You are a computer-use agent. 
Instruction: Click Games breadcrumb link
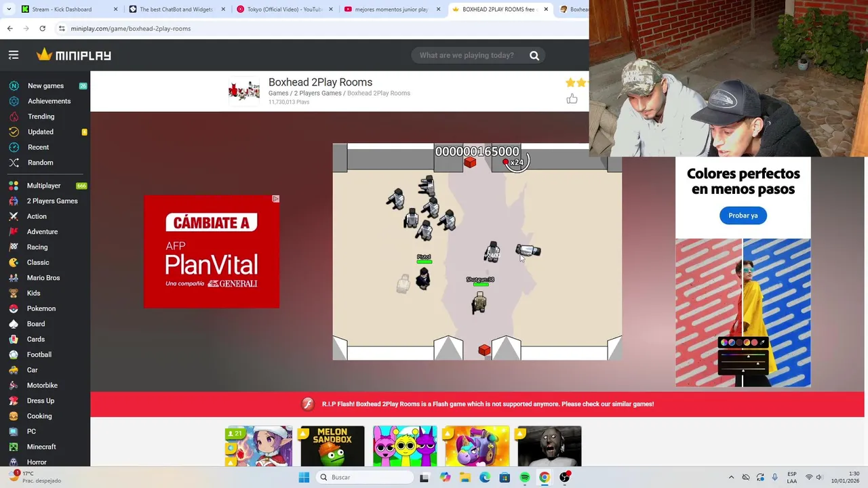pyautogui.click(x=278, y=93)
